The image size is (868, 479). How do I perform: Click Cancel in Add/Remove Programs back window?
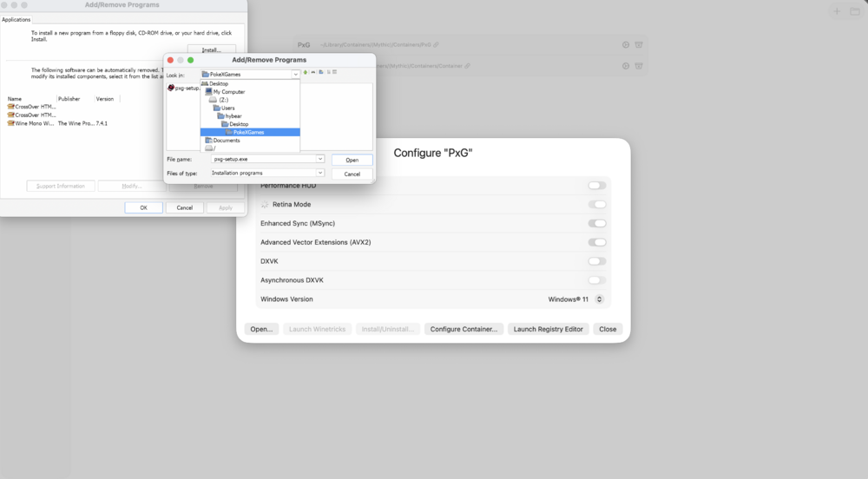point(184,208)
